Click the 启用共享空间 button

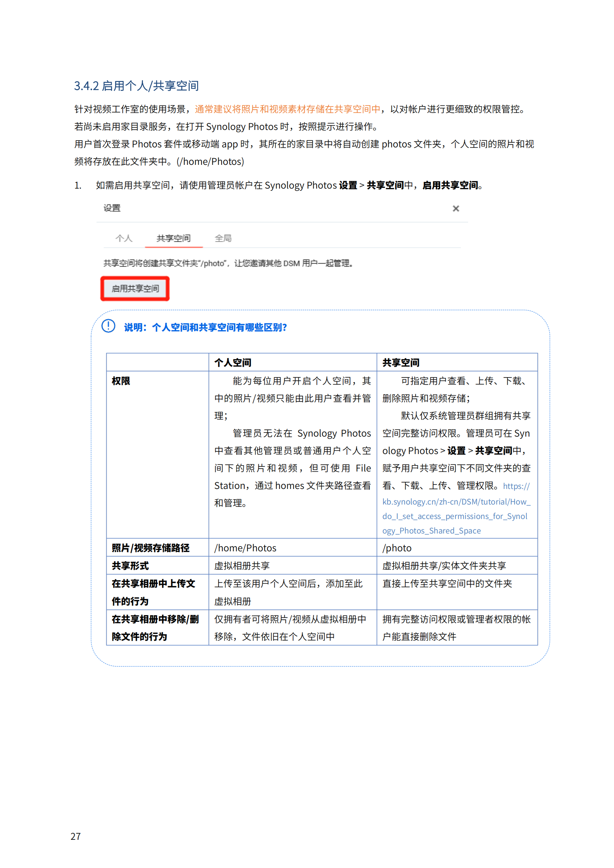[135, 288]
